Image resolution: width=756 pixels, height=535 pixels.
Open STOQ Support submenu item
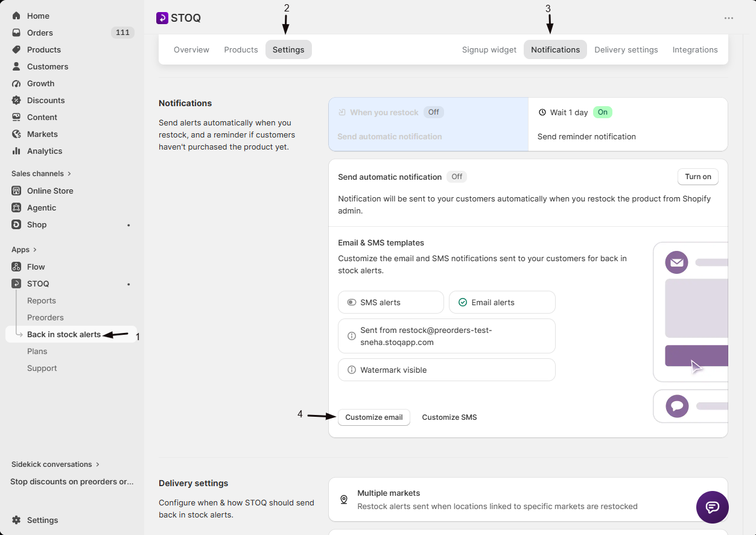[42, 368]
